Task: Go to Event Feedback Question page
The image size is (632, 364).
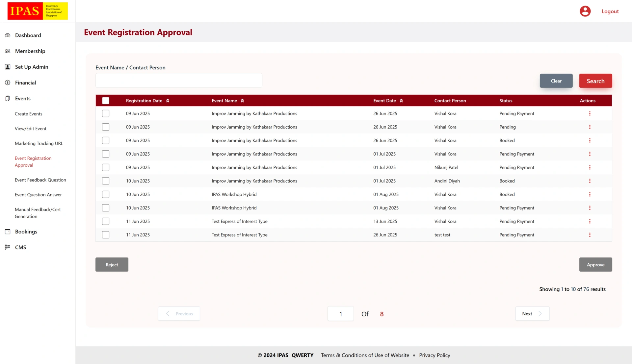Action: click(40, 180)
